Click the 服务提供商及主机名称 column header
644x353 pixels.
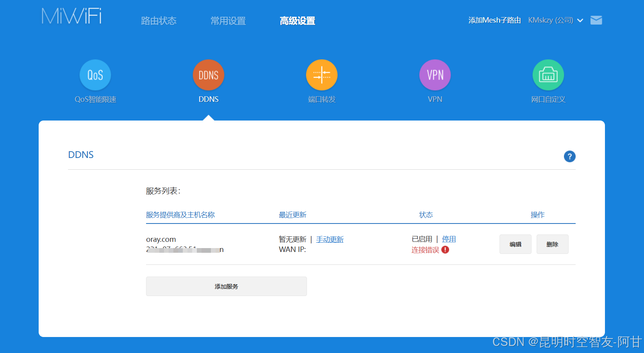click(180, 215)
